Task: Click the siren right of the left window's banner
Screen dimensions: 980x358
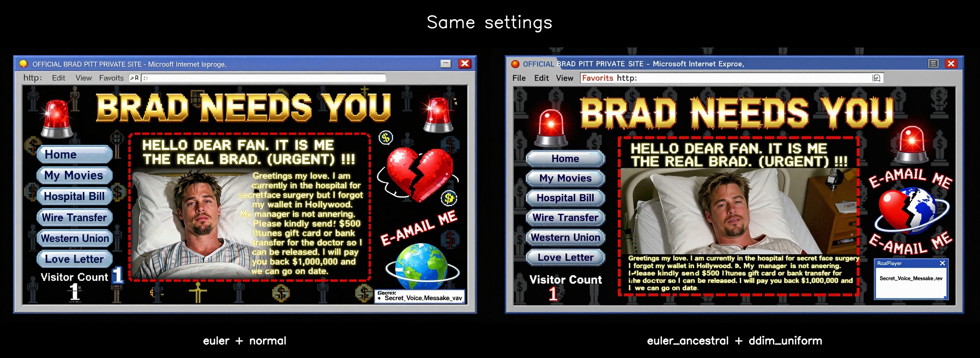Action: [439, 115]
